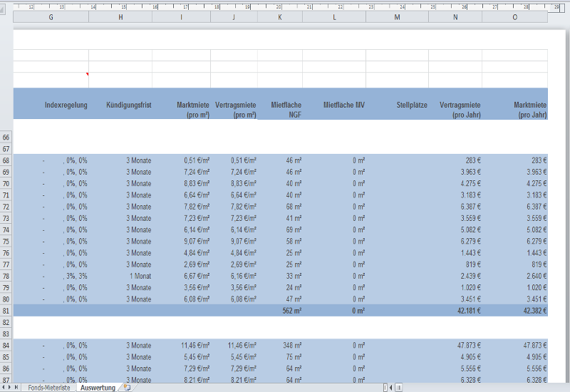Screen dimensions: 570x392
Task: Click the Marktmiete (pro Jahr) header cell
Action: 514,103
